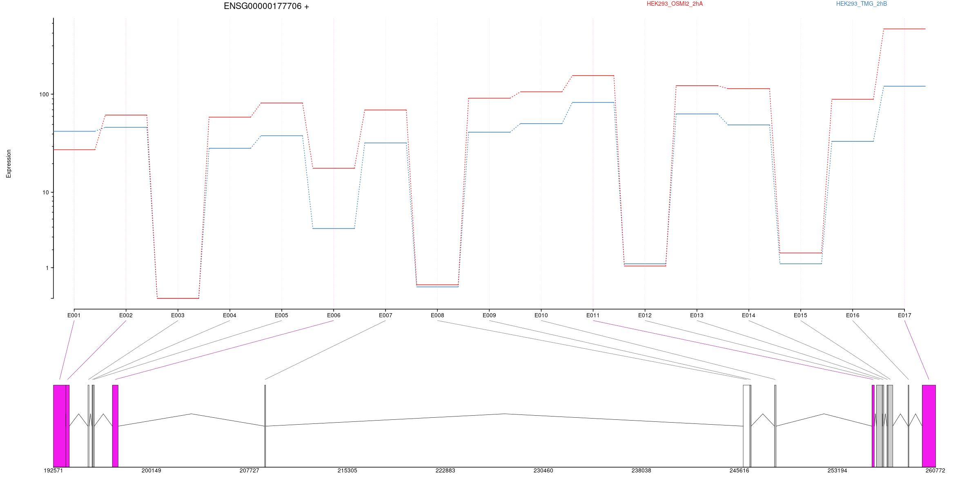
Task: Click genomic coordinate 222883
Action: (445, 470)
